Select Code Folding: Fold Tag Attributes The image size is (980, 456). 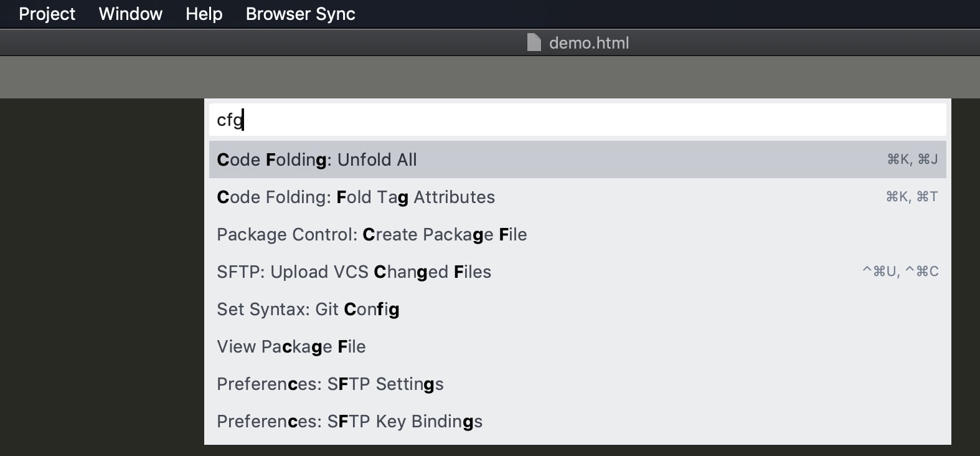tap(577, 197)
